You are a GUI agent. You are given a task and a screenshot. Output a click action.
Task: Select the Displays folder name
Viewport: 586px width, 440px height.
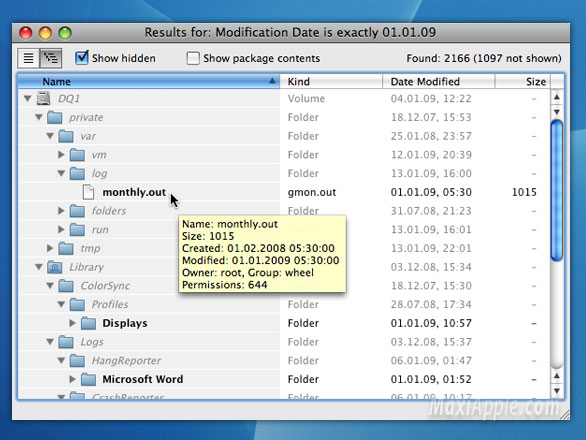click(125, 323)
